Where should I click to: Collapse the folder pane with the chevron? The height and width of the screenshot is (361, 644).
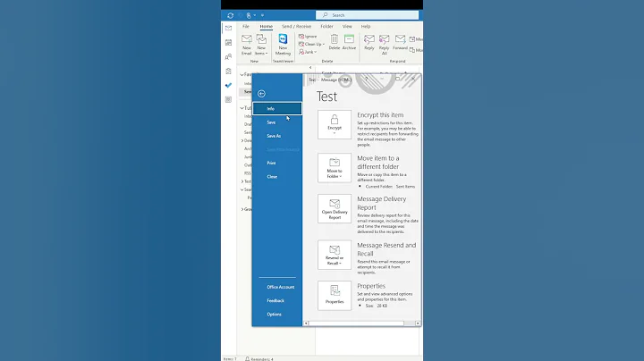point(310,68)
